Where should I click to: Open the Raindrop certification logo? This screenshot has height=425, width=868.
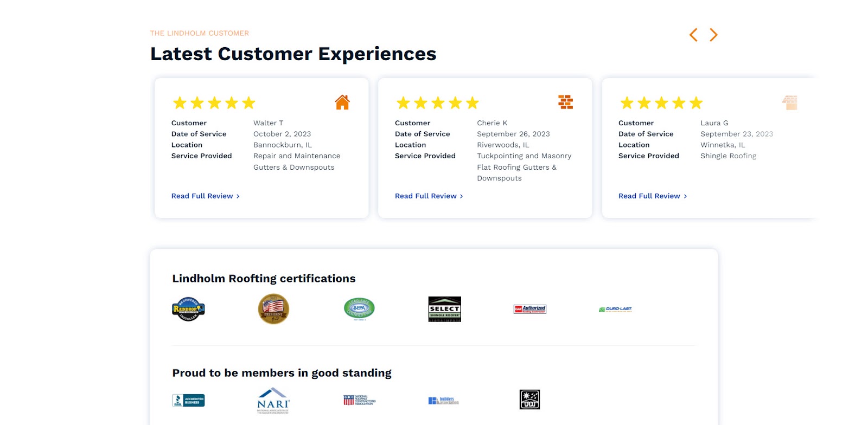[x=188, y=309]
